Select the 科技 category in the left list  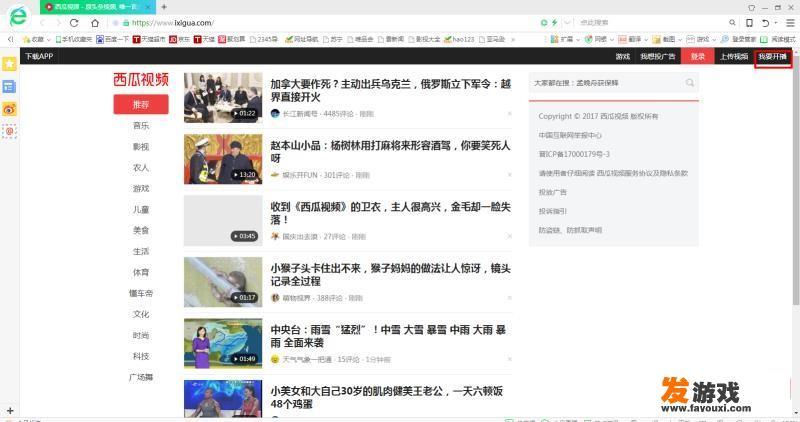click(x=141, y=356)
